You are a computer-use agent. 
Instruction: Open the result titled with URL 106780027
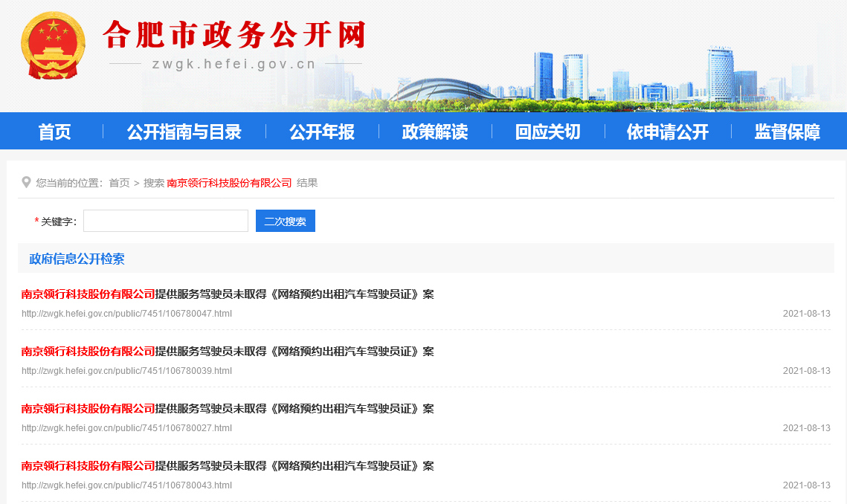coord(228,409)
